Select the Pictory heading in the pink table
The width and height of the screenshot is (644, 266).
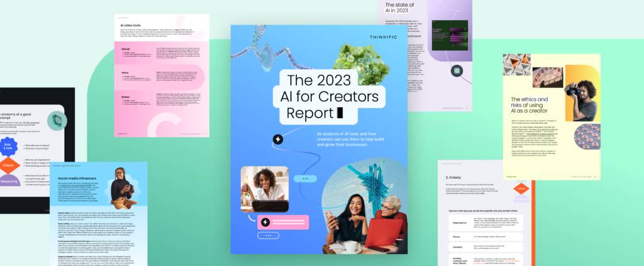point(125,73)
